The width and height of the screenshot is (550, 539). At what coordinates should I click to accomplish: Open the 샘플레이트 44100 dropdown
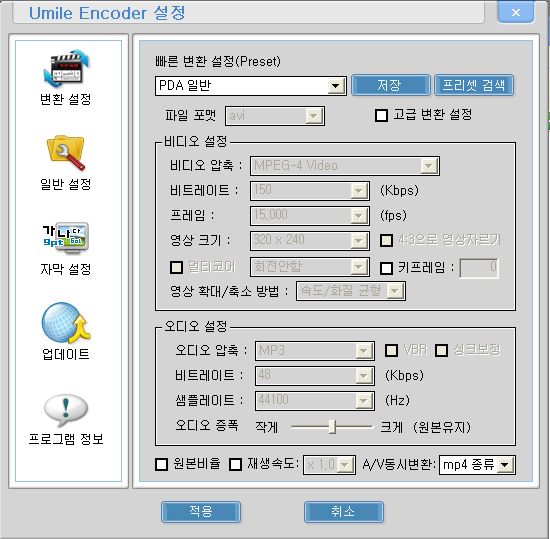(315, 400)
